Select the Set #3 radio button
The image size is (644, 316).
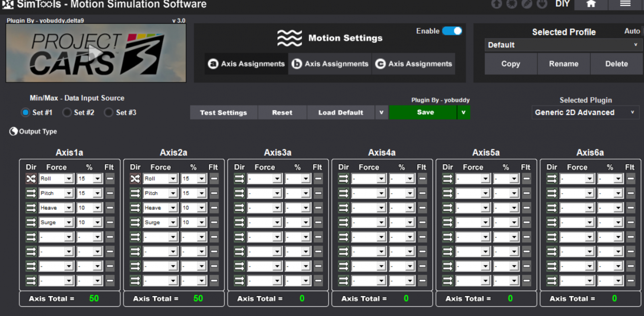(x=109, y=112)
